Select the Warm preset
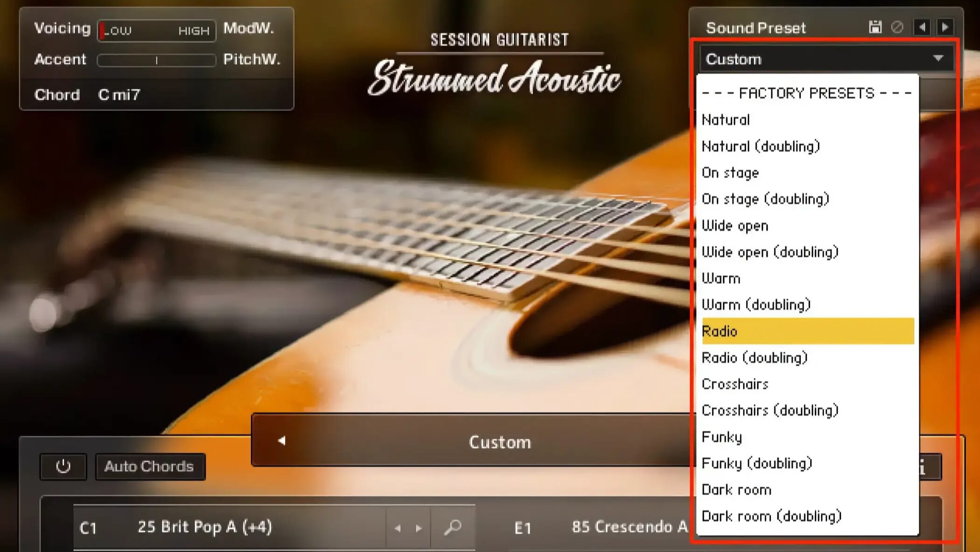The image size is (980, 552). tap(808, 278)
